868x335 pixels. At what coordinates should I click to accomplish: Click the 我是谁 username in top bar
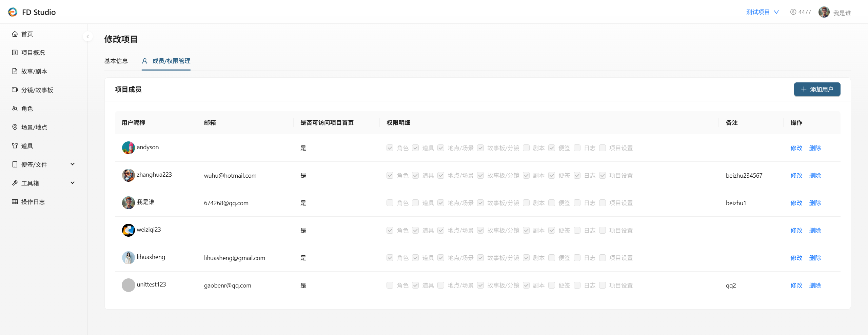pyautogui.click(x=842, y=13)
